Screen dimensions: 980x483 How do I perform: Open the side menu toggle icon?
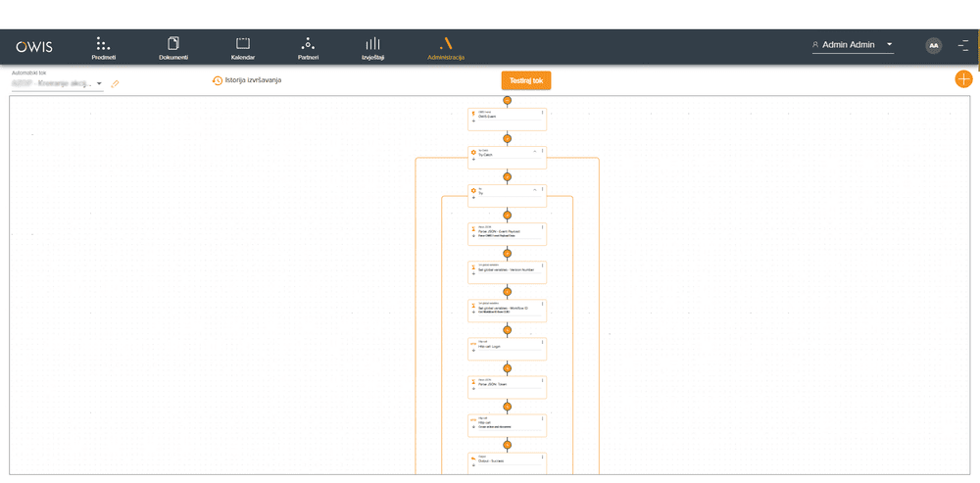coord(963,46)
